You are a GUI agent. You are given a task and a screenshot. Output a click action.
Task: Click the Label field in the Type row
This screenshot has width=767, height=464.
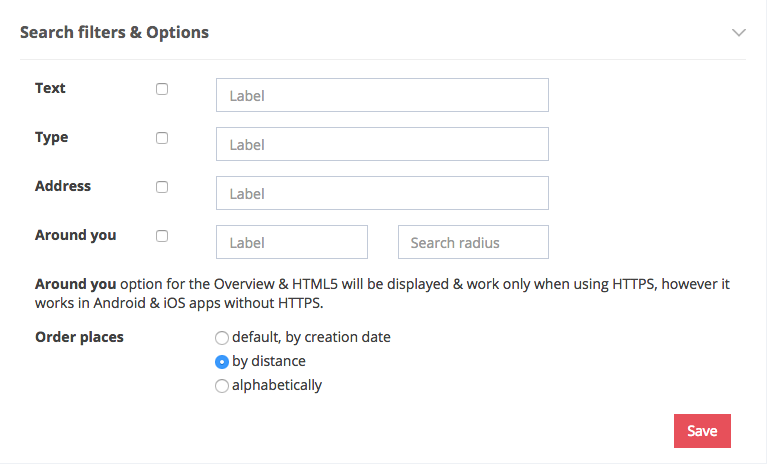tap(382, 144)
